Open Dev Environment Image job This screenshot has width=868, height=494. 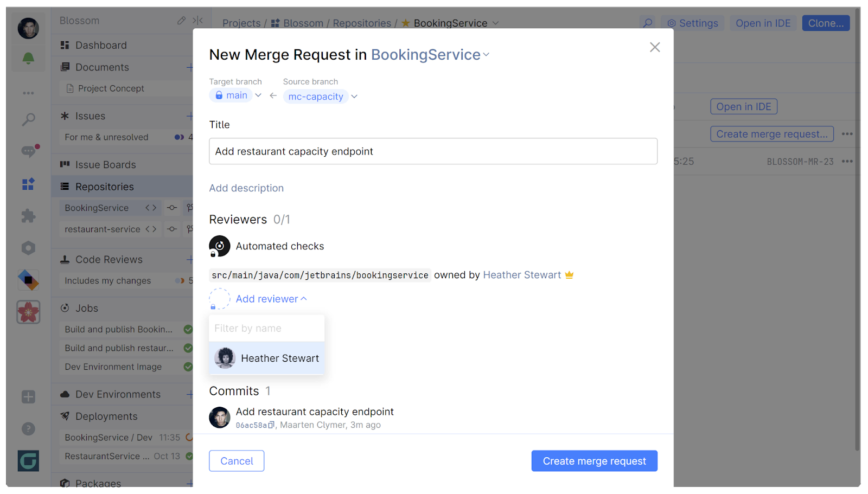(x=113, y=367)
